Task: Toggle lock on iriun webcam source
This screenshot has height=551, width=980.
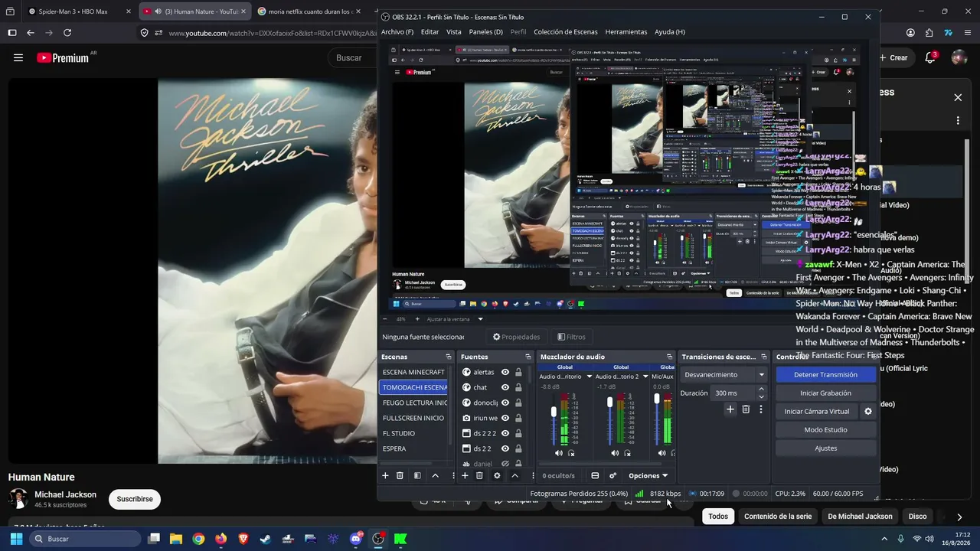Action: pos(518,418)
